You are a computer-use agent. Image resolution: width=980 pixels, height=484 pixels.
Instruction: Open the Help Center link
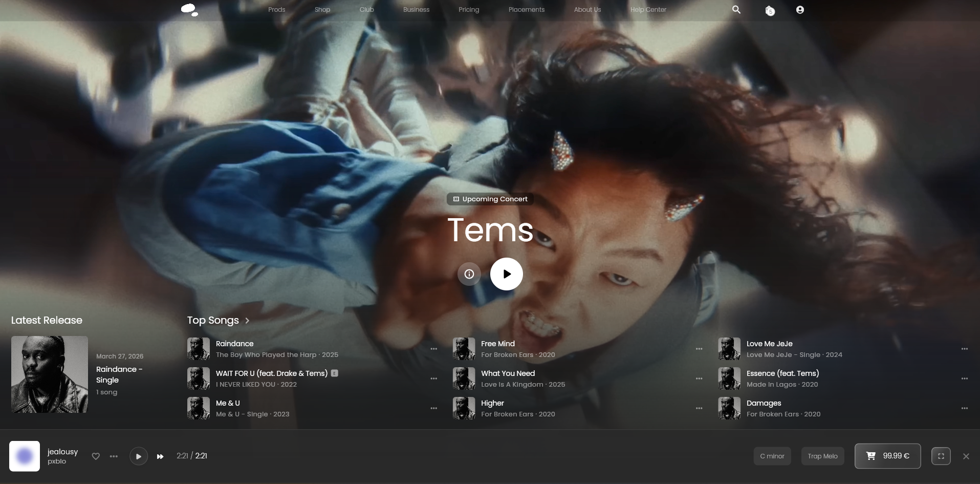[x=648, y=10]
